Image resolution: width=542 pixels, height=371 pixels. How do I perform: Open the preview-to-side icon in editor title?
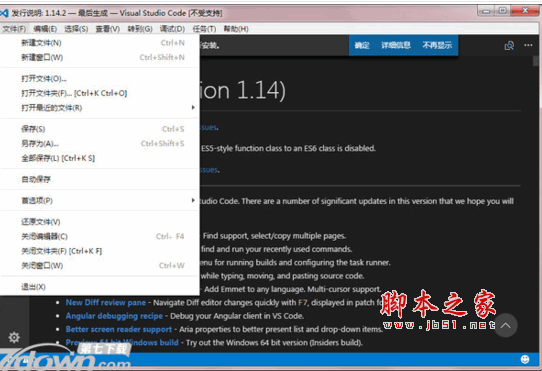[509, 45]
